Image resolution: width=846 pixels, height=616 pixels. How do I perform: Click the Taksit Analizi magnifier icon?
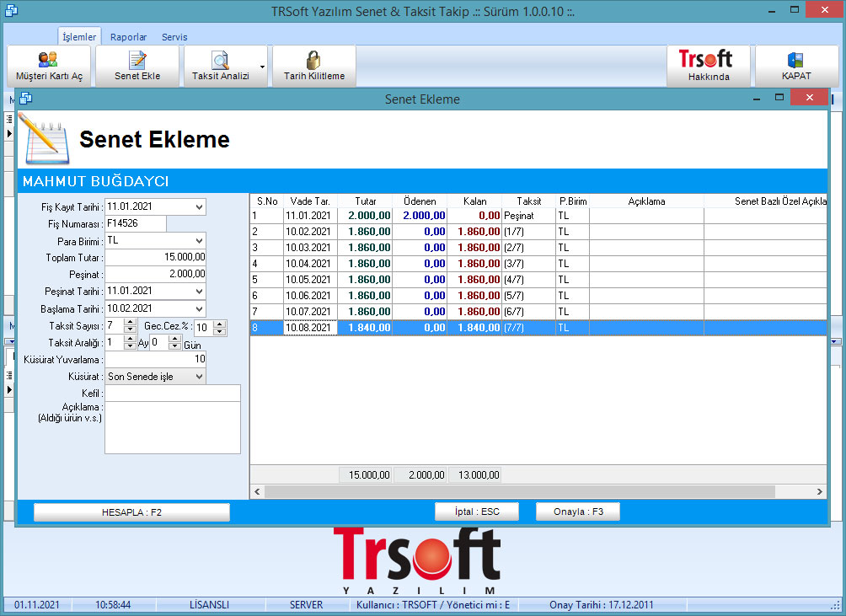[220, 60]
